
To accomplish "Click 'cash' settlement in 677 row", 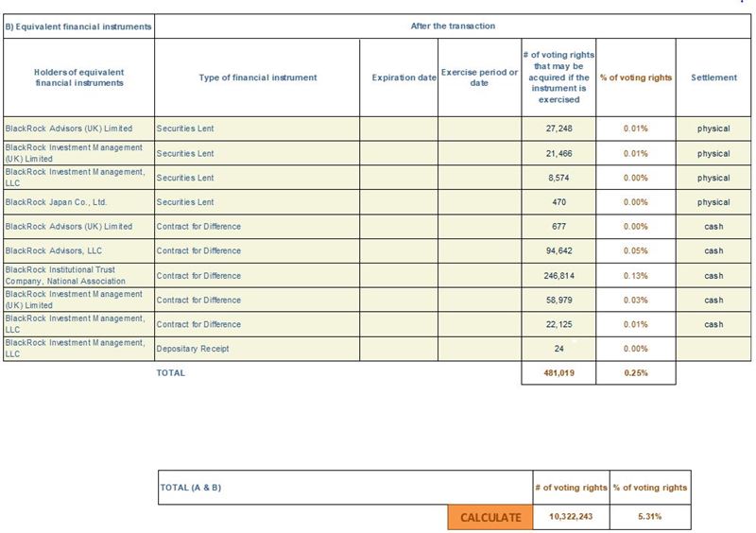I will tap(713, 226).
